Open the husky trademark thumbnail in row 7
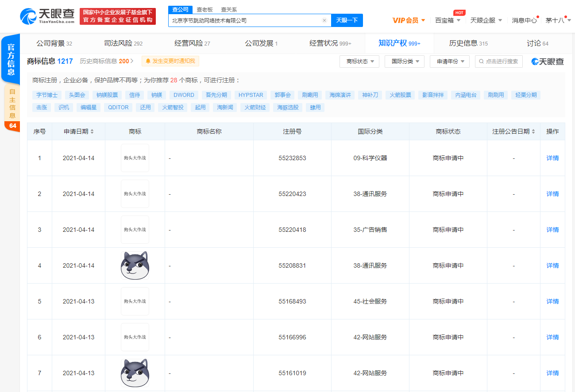The height and width of the screenshot is (392, 575). coord(135,373)
